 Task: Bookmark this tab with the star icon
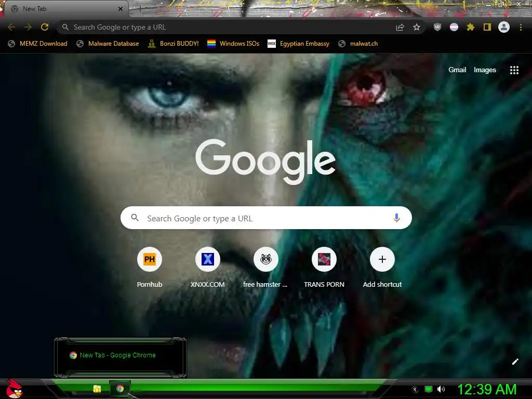pyautogui.click(x=417, y=27)
